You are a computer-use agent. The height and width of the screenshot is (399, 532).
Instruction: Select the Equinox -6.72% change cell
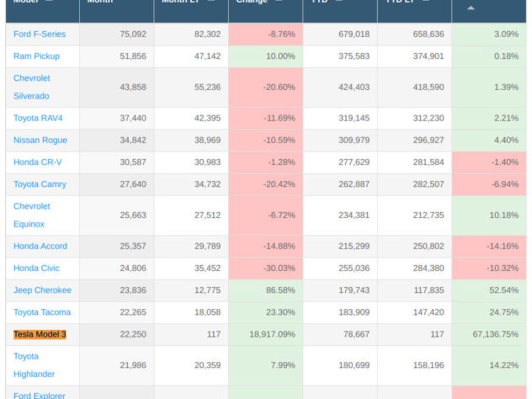pyautogui.click(x=266, y=215)
